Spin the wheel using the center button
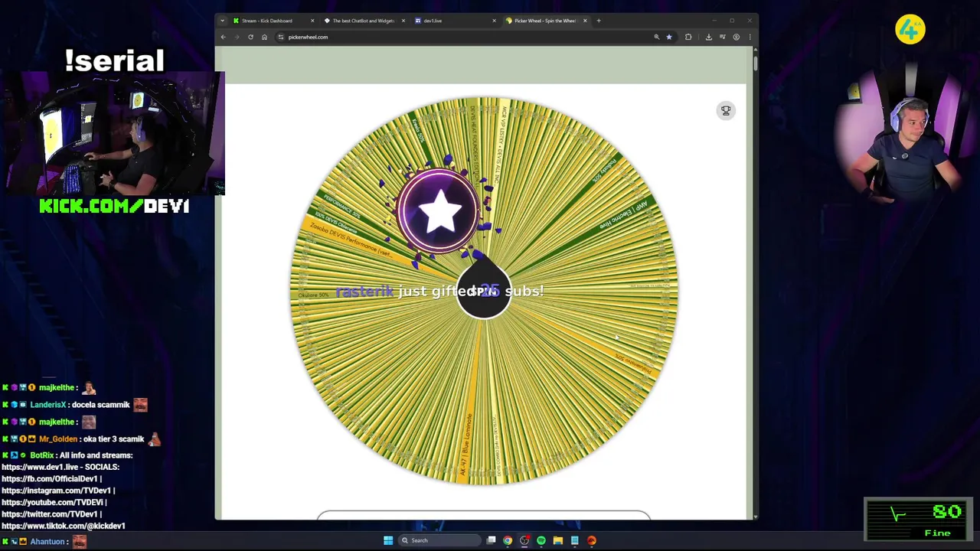This screenshot has height=551, width=980. pos(484,291)
